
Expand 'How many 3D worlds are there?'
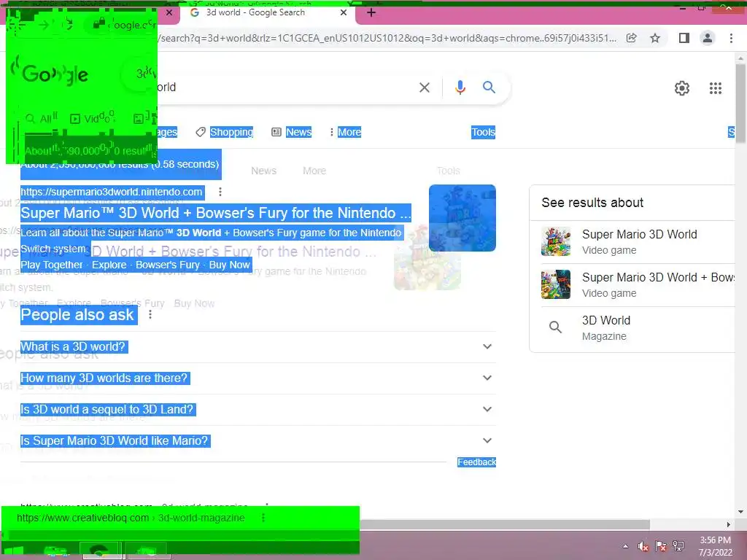coord(258,378)
